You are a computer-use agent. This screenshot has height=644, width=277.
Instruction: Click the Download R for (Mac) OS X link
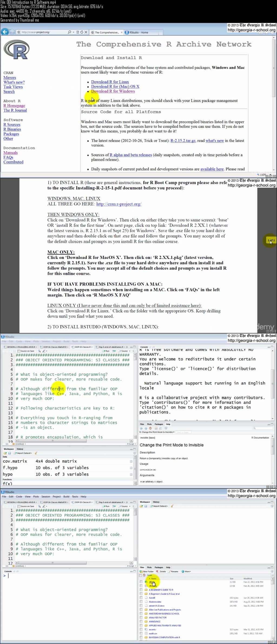click(x=115, y=86)
